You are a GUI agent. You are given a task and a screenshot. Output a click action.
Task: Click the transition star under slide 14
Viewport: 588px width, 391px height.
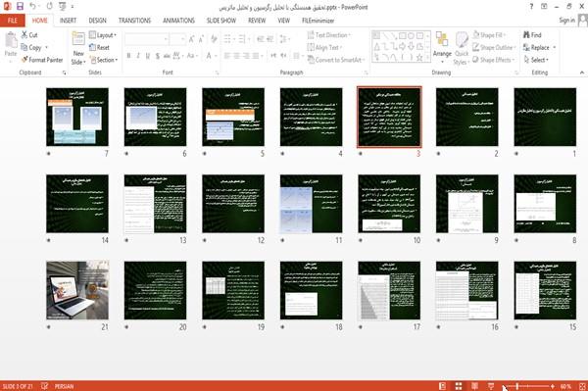coord(49,240)
